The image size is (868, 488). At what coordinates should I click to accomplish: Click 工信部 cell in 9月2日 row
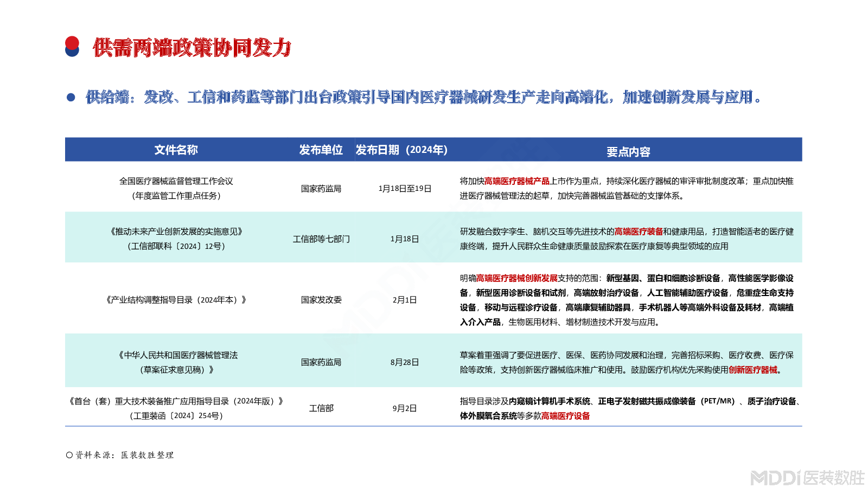pyautogui.click(x=321, y=408)
